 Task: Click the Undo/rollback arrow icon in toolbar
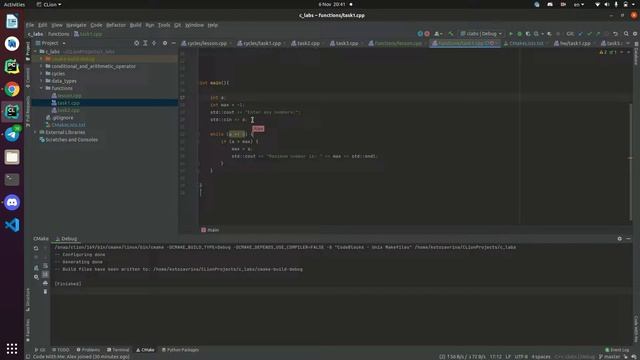tap(615, 34)
